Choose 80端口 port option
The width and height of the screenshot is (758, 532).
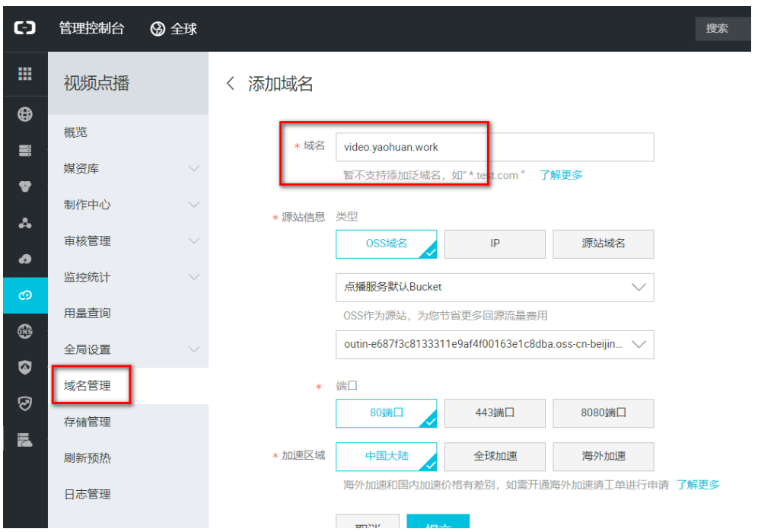387,413
